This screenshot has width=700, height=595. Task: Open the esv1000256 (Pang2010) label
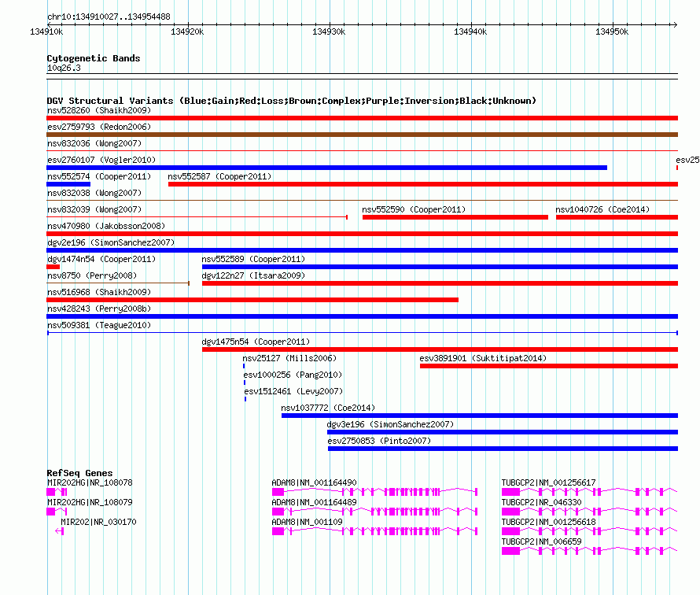293,375
